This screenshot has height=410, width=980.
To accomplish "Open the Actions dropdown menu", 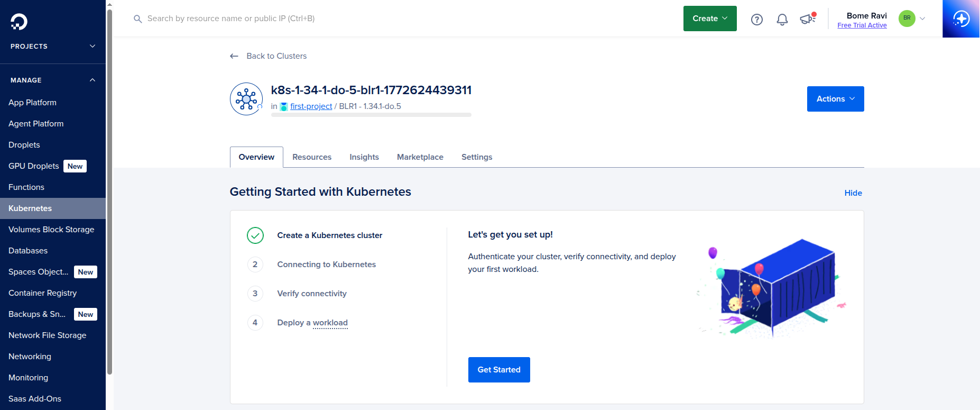I will 835,99.
